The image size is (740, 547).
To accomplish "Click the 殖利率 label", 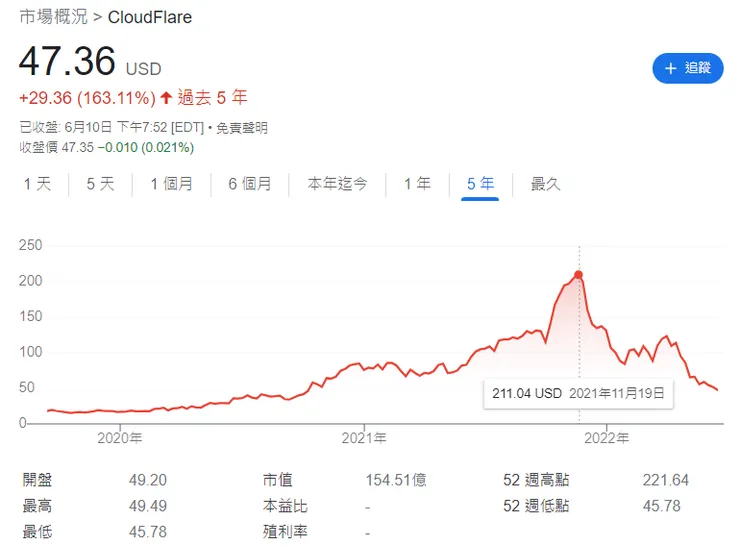I will tap(285, 532).
